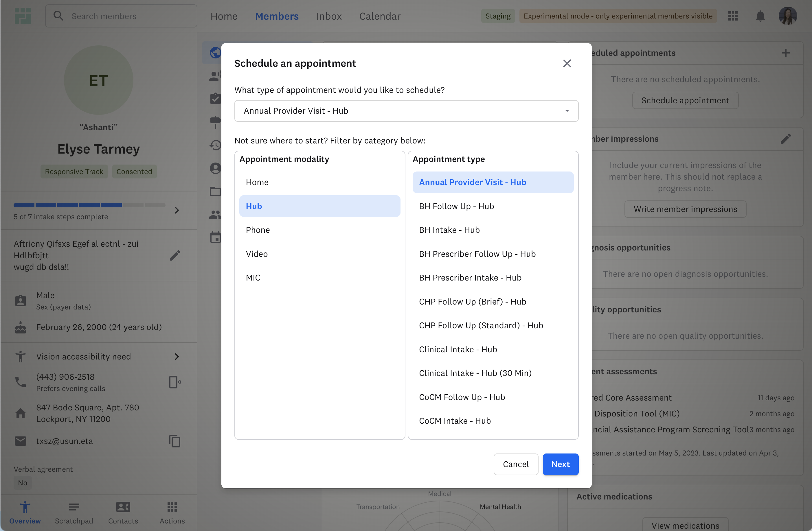Click the Staging environment badge
Viewport: 812px width, 531px height.
pos(498,16)
